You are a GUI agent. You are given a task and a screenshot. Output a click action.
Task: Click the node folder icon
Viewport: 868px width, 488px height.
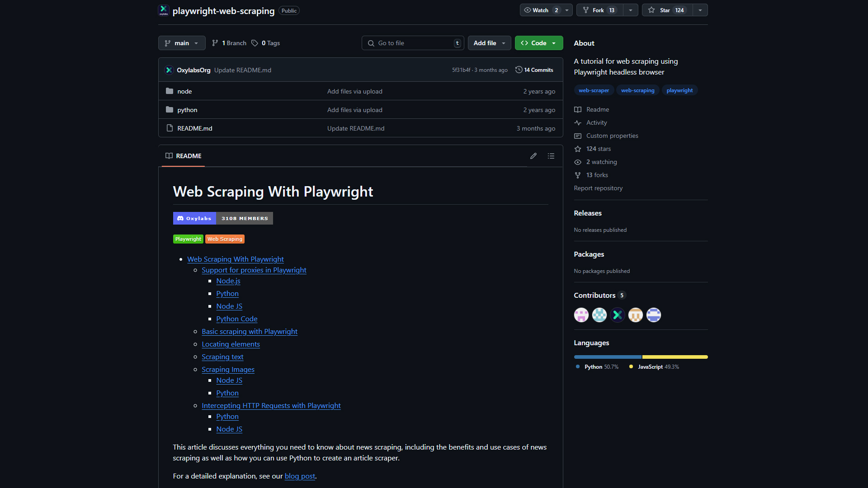pos(170,91)
